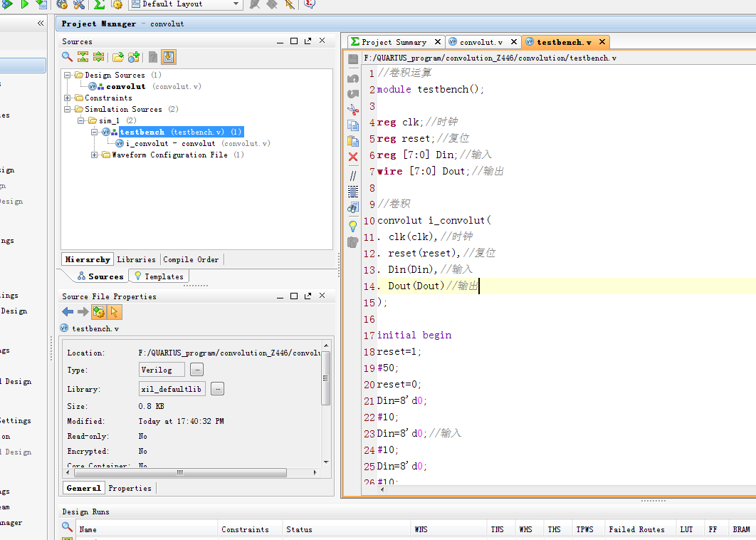Click Collapse All icon in Sources toolbar

click(x=83, y=57)
